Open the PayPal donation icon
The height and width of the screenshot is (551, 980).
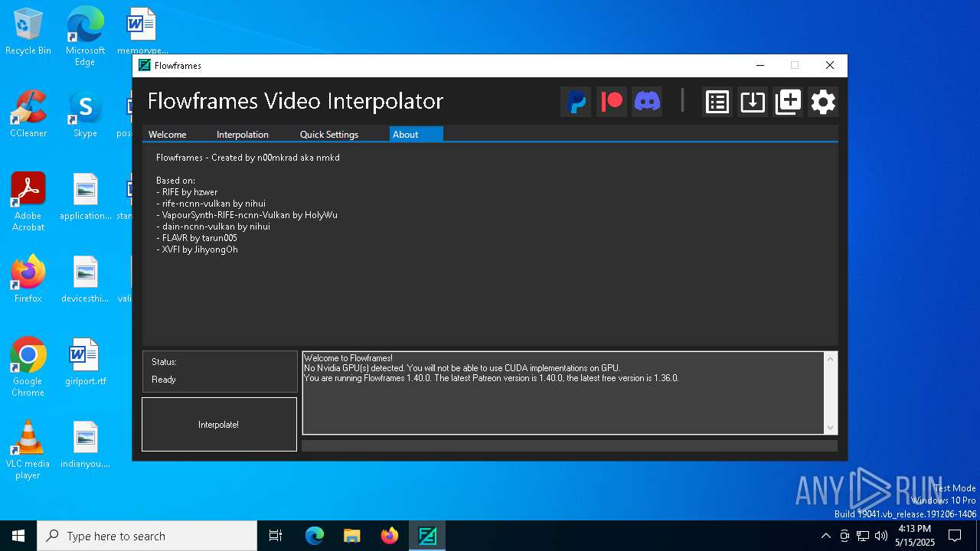(576, 102)
